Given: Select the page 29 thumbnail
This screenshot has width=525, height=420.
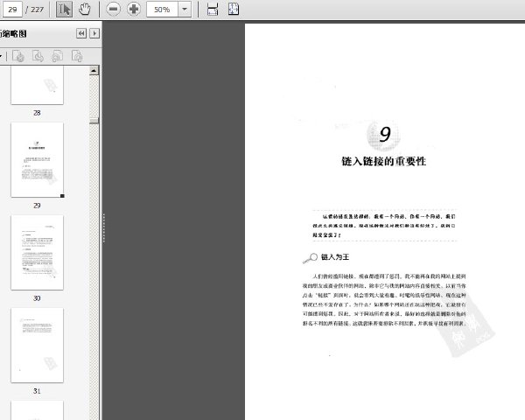Looking at the screenshot, I should pos(37,160).
